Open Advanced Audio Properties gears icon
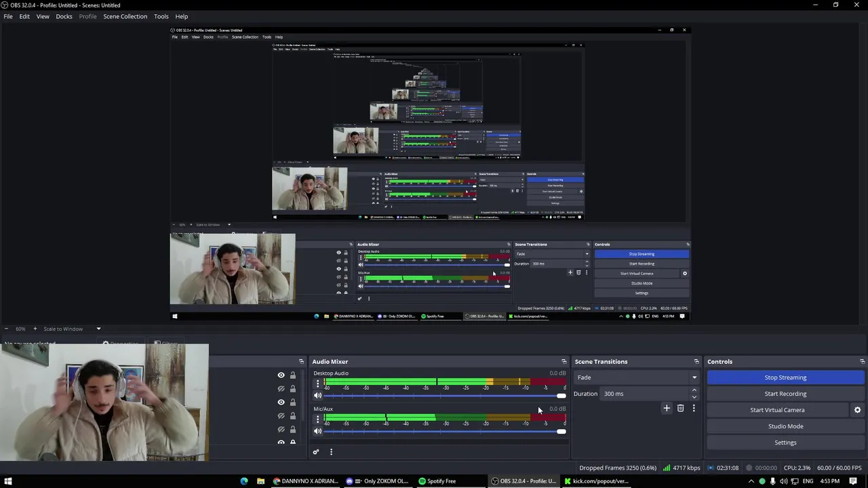Image resolution: width=868 pixels, height=488 pixels. 316,452
